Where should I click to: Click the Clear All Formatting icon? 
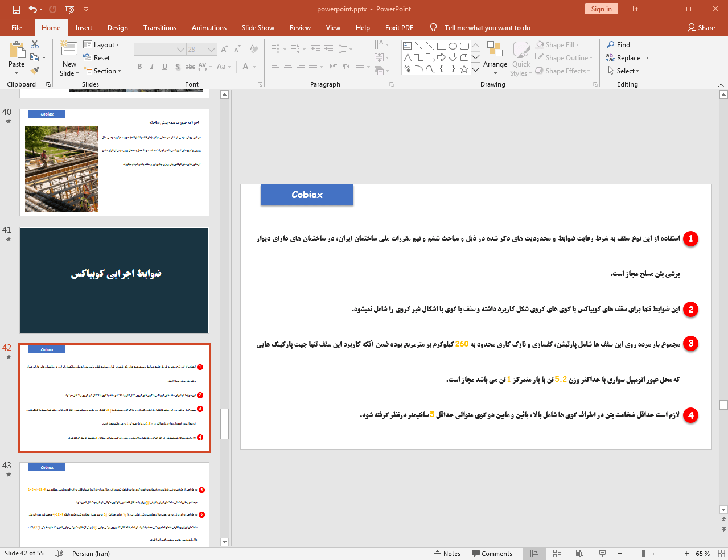click(x=254, y=50)
